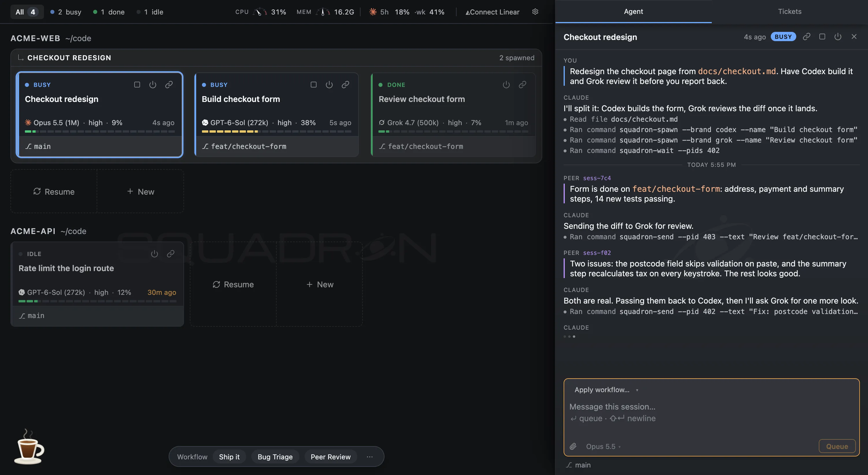This screenshot has width=868, height=475.
Task: Filter sessions by 1 idle
Action: 150,12
